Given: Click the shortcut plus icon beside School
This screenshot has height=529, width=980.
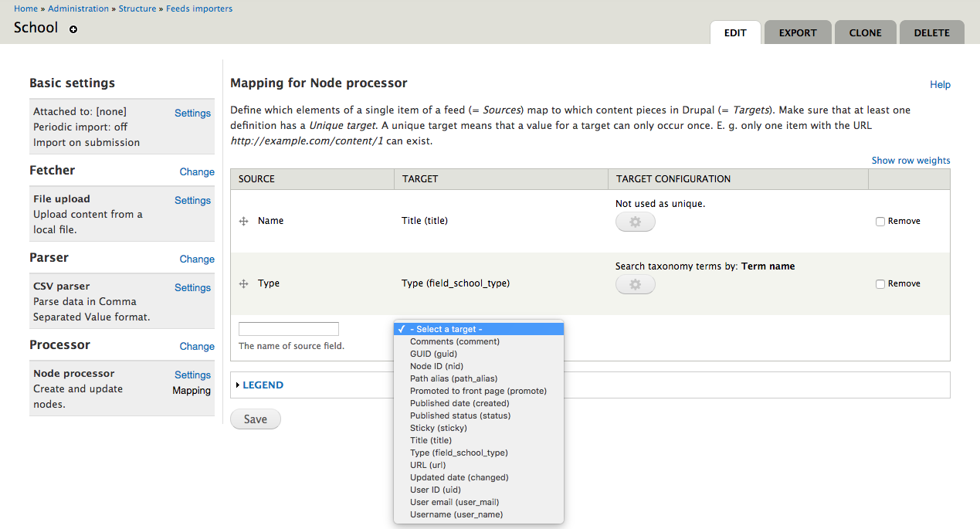Looking at the screenshot, I should pyautogui.click(x=73, y=29).
